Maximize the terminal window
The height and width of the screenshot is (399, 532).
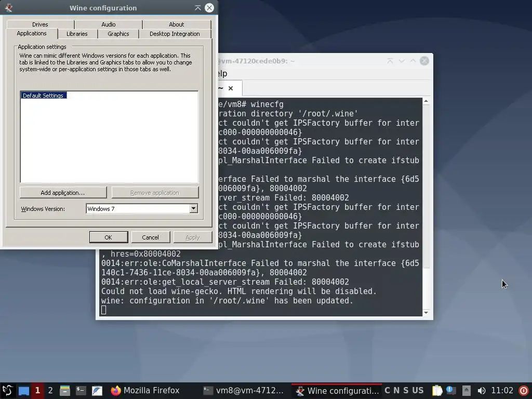tap(413, 61)
